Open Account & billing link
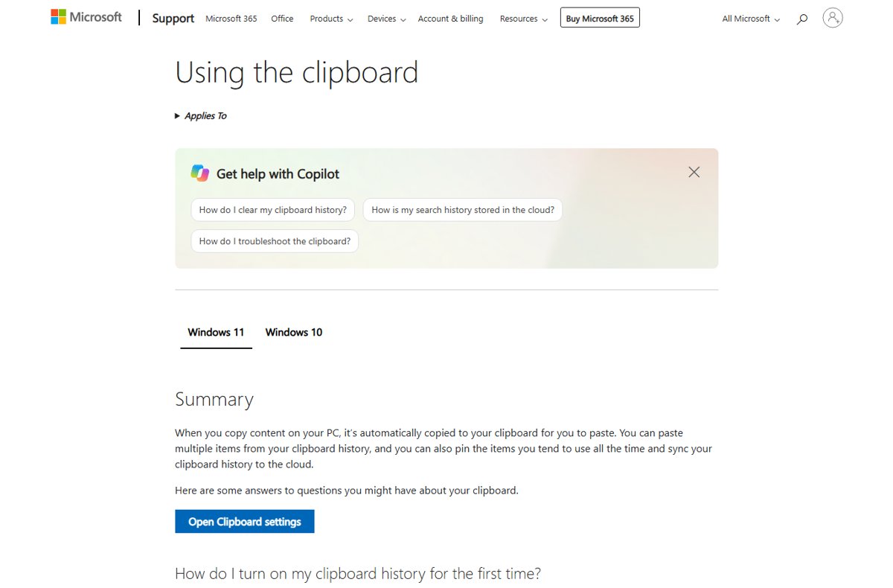 click(450, 19)
